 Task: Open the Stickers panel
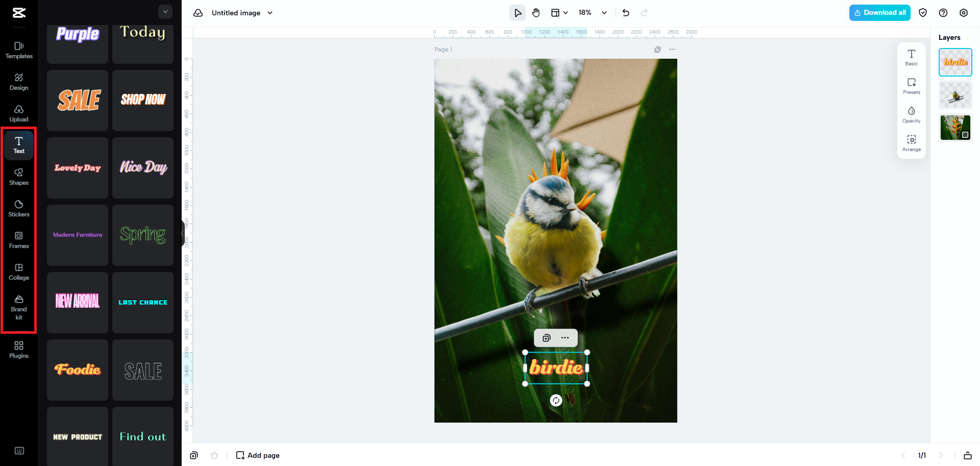click(18, 208)
